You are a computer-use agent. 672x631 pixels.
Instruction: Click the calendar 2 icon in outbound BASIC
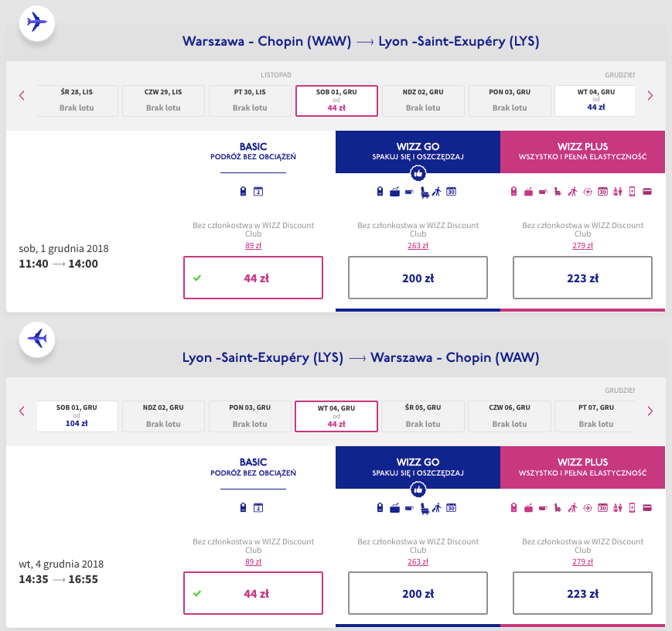[258, 192]
